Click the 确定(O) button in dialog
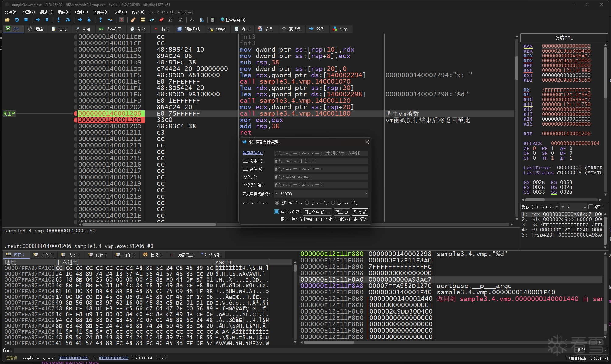This screenshot has width=611, height=364. point(341,212)
